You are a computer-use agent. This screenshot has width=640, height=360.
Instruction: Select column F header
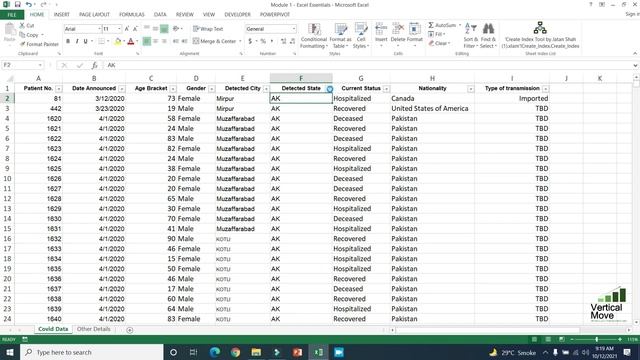pos(301,78)
